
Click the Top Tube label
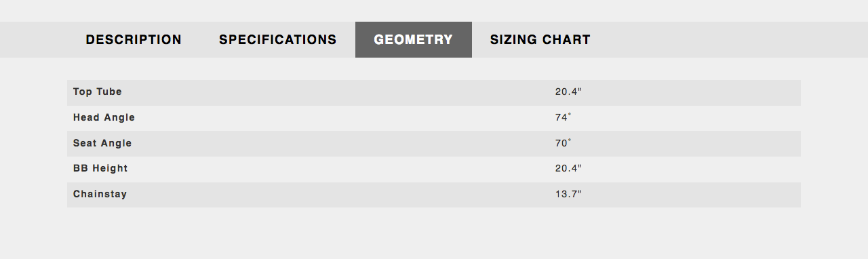(98, 92)
